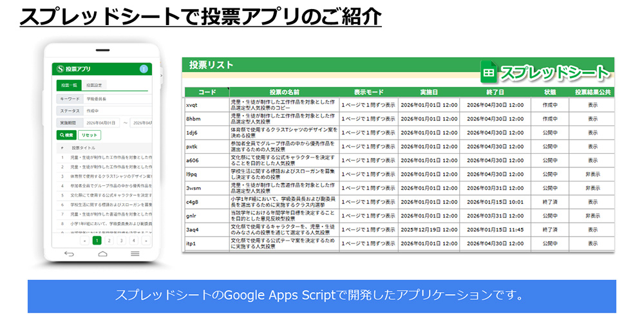This screenshot has height=316, width=644.
Task: Switch to the 投票設定 tab
Action: click(94, 86)
